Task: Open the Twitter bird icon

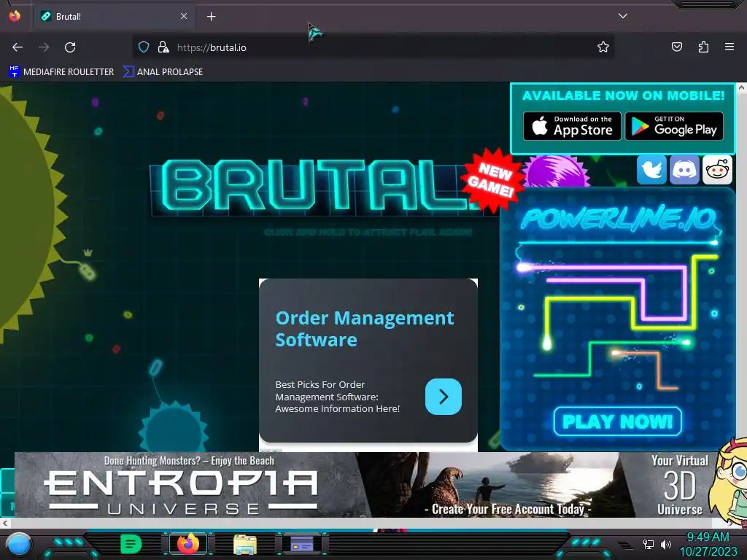Action: point(651,169)
